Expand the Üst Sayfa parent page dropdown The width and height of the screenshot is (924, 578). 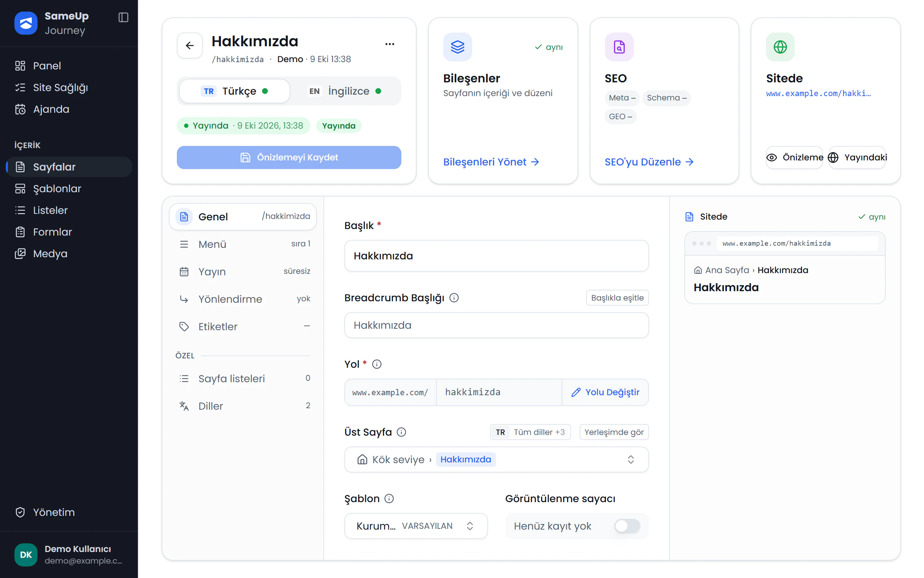coord(496,460)
